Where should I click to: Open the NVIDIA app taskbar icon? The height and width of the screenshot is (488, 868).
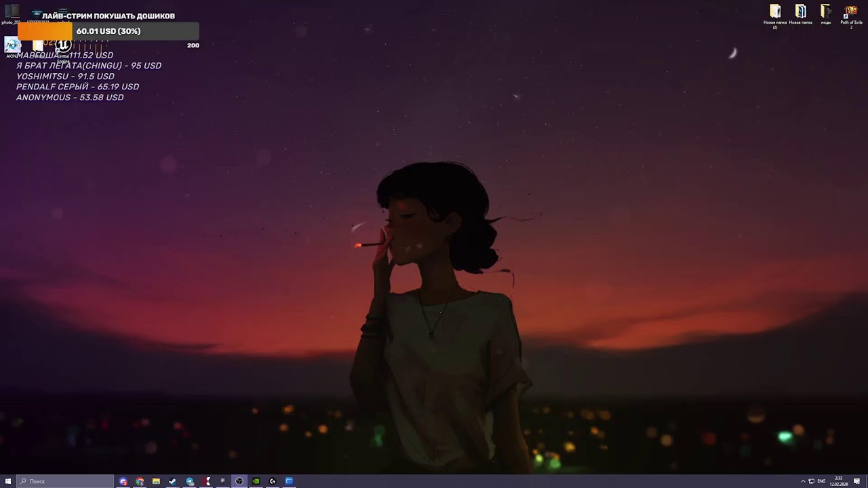[256, 481]
